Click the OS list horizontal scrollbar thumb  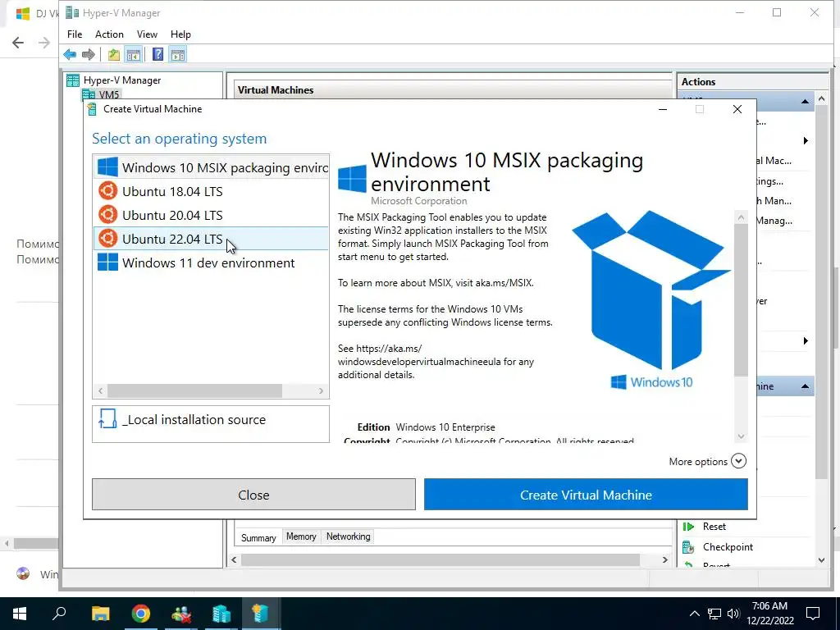(x=195, y=391)
